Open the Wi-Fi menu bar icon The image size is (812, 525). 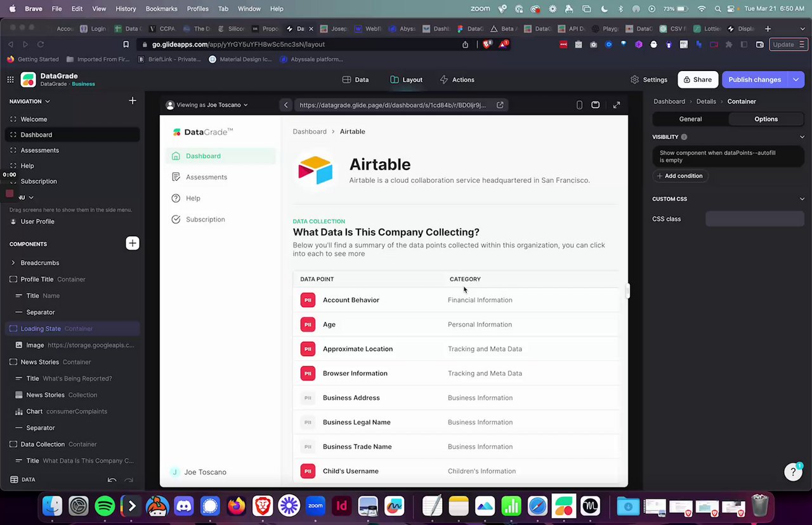(x=701, y=9)
